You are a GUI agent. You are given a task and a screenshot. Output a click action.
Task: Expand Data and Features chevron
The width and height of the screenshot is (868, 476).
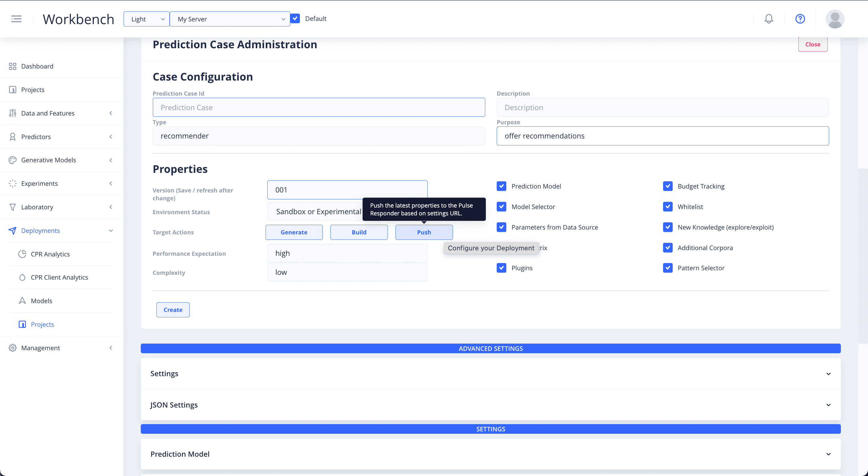(111, 113)
